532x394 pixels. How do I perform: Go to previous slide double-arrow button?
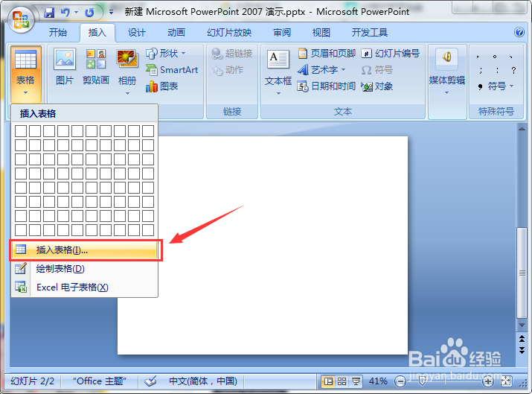click(522, 338)
